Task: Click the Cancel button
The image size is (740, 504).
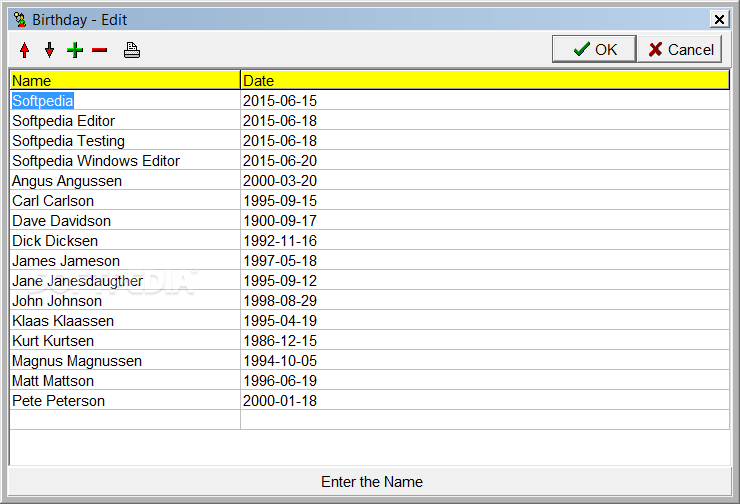Action: (x=680, y=49)
